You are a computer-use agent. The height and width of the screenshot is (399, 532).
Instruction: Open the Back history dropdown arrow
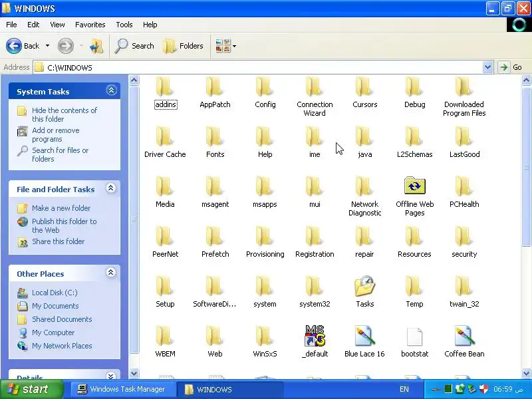tap(47, 46)
